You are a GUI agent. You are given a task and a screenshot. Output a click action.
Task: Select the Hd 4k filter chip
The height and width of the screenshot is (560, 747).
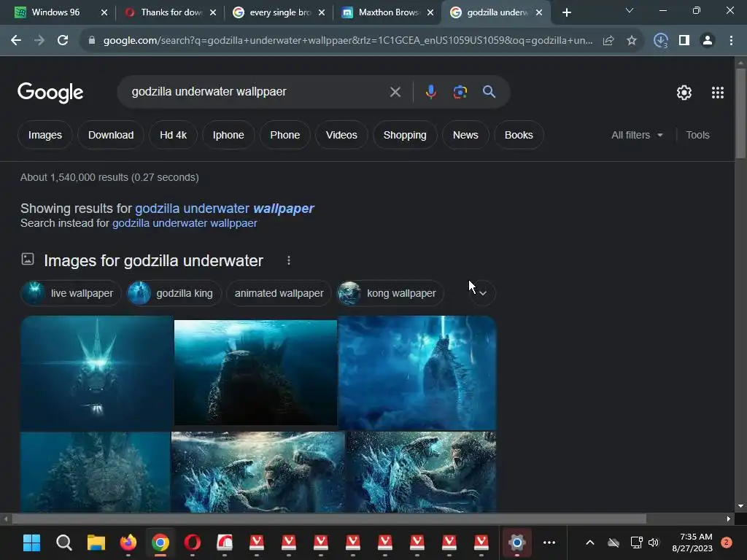(x=173, y=135)
